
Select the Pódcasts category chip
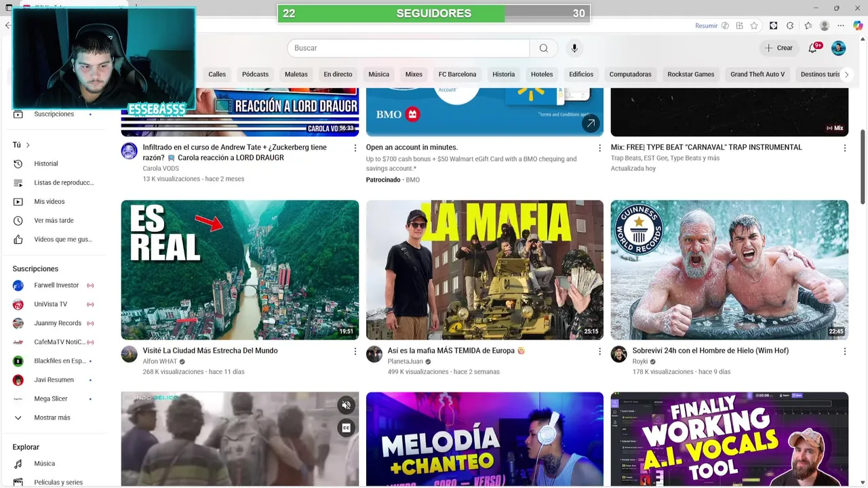tap(255, 75)
